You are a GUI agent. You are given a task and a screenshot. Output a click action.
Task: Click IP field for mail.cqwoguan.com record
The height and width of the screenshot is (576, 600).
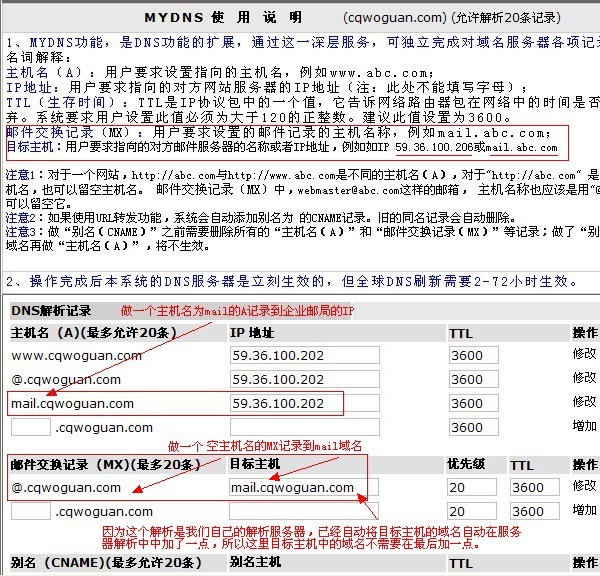click(x=305, y=403)
